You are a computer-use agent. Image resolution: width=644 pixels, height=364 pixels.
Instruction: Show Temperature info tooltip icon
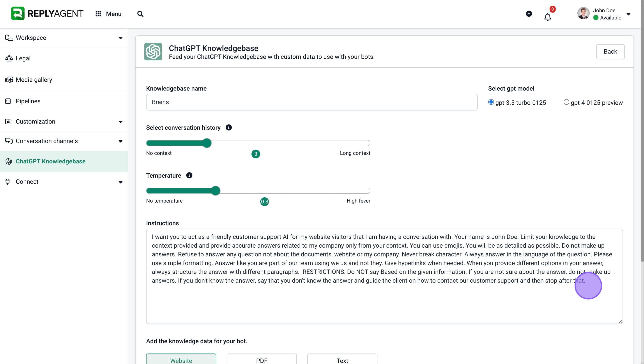189,175
